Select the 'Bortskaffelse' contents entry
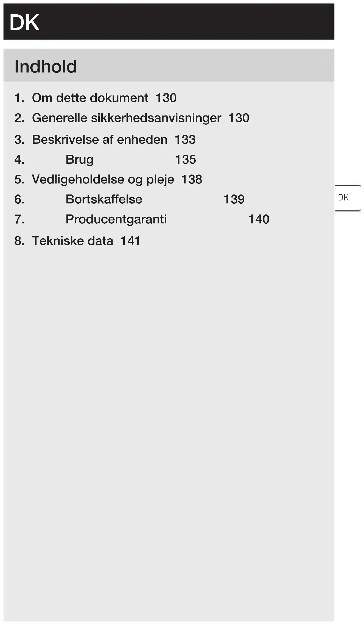364x624 pixels. click(x=104, y=199)
